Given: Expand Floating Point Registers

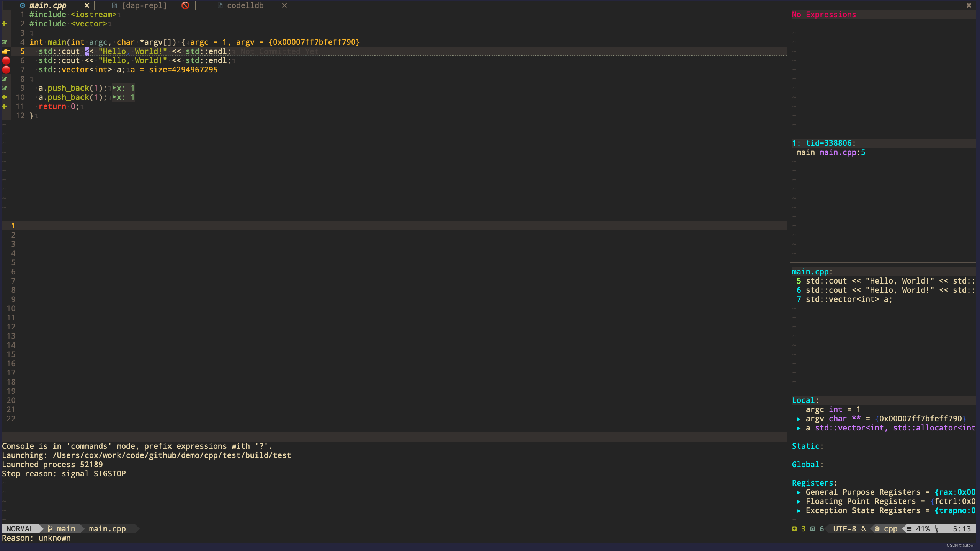Looking at the screenshot, I should coord(799,502).
